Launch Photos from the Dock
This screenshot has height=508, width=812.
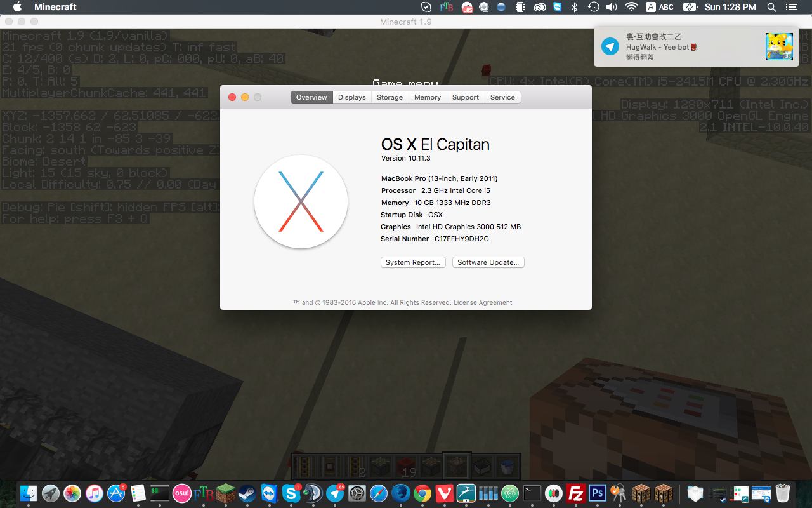pos(72,493)
